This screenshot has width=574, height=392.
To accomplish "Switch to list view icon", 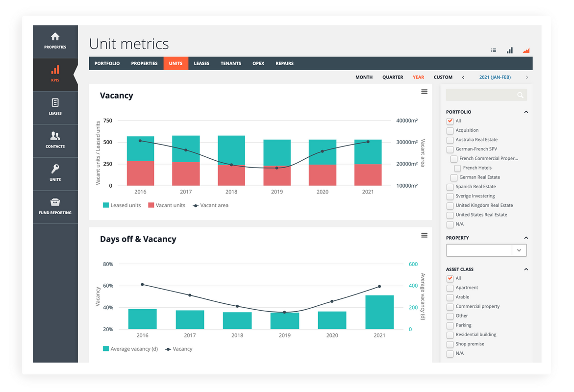I will click(x=494, y=50).
